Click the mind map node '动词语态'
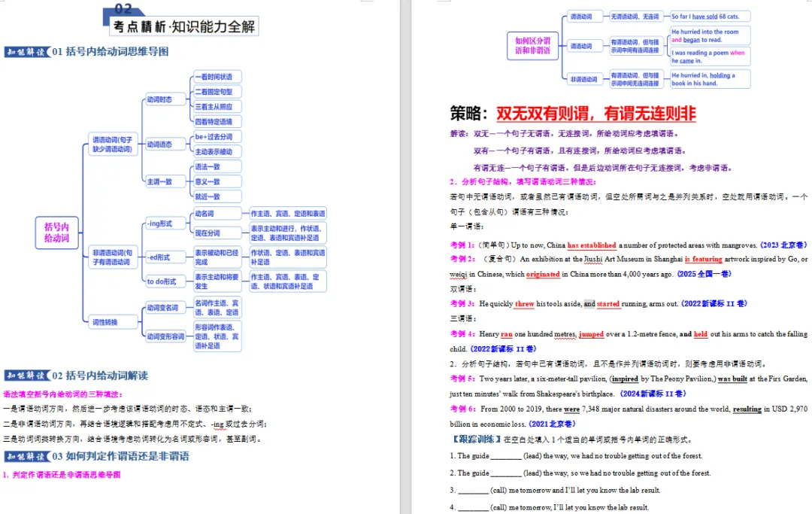The image size is (812, 514). tap(164, 144)
